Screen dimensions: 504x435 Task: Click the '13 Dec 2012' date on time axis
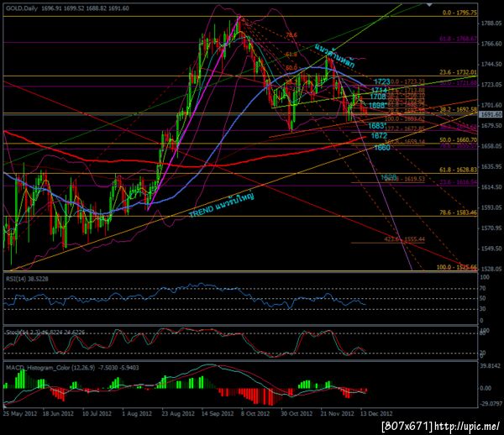tap(376, 413)
